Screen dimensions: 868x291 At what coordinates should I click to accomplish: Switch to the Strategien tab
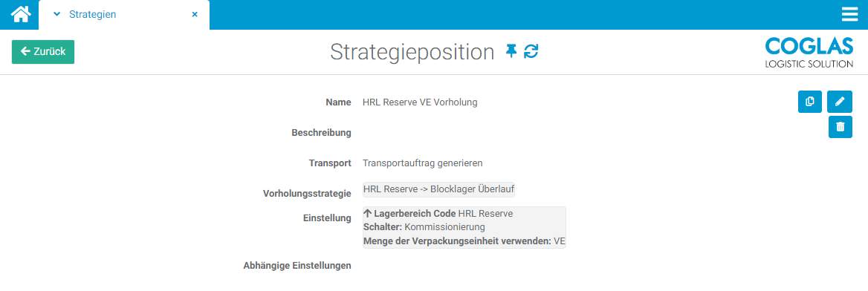click(92, 14)
